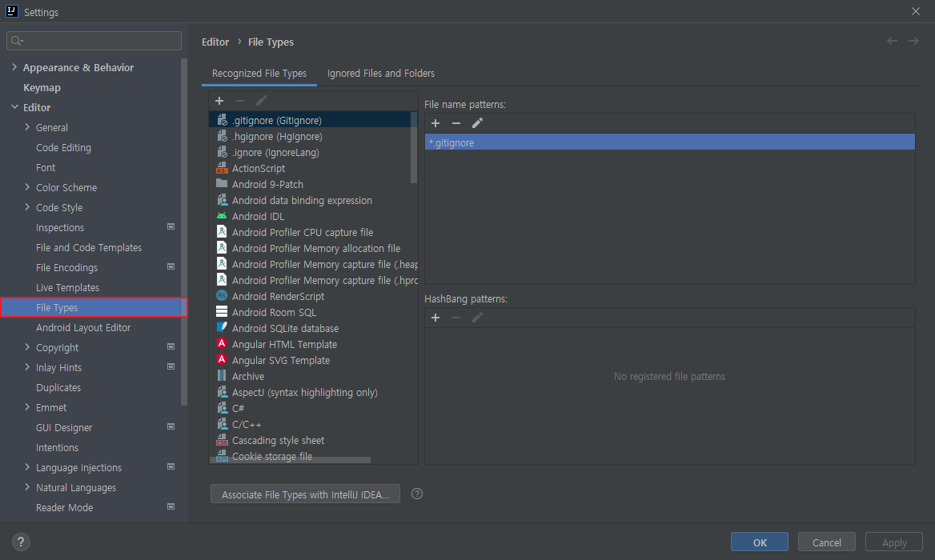Expand the Code Style node

click(27, 207)
